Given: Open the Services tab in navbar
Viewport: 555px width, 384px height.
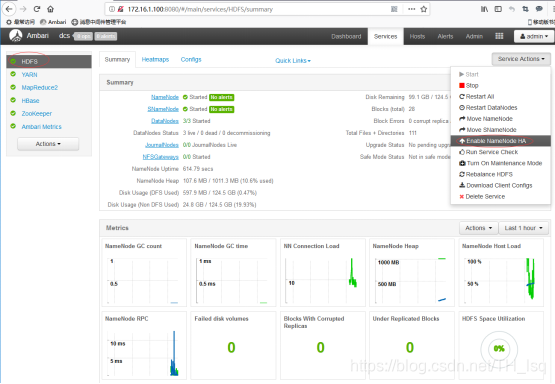Looking at the screenshot, I should 385,36.
